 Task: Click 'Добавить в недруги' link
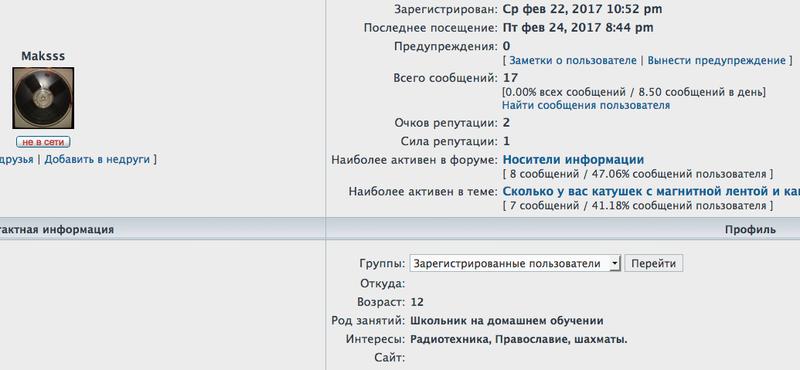pyautogui.click(x=97, y=159)
